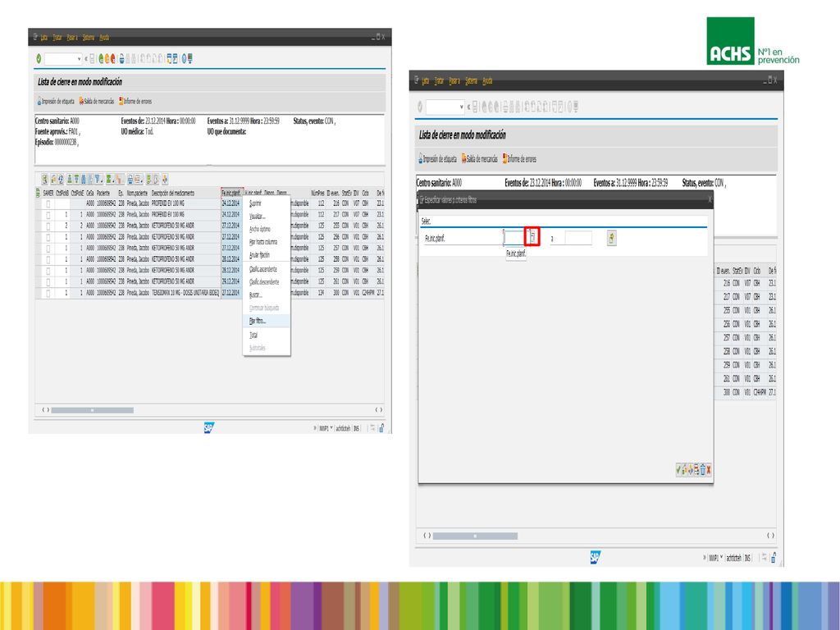
Task: Open MIP1 system dropdown in context-menu window status bar
Action: tap(331, 428)
